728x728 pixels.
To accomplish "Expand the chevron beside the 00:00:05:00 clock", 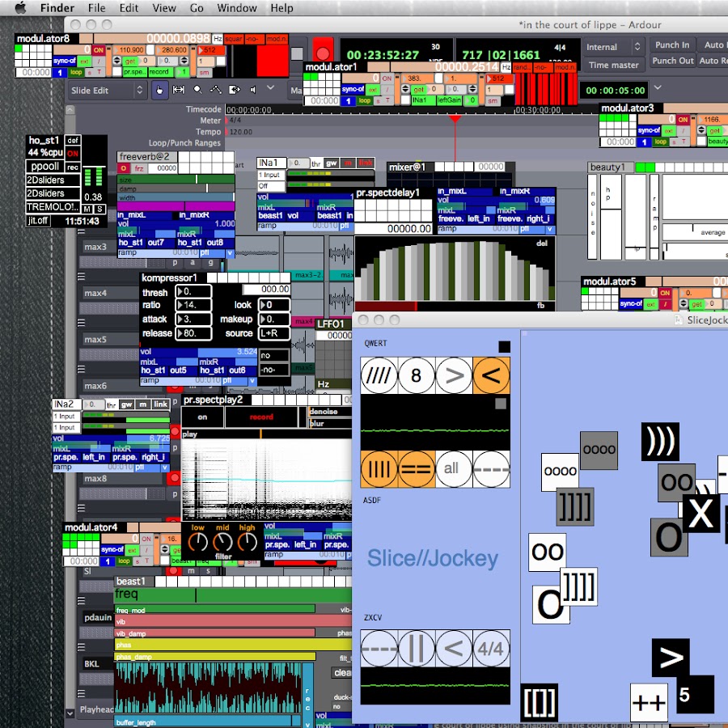I will click(x=658, y=87).
